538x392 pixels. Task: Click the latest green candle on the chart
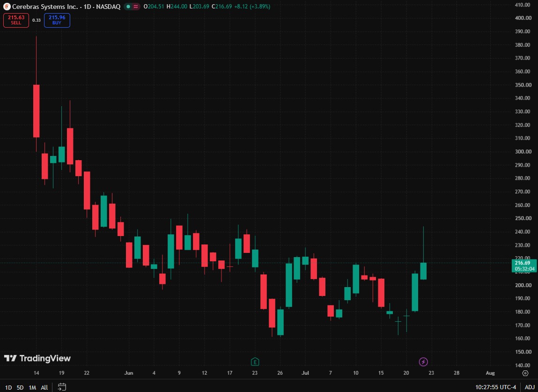(423, 271)
